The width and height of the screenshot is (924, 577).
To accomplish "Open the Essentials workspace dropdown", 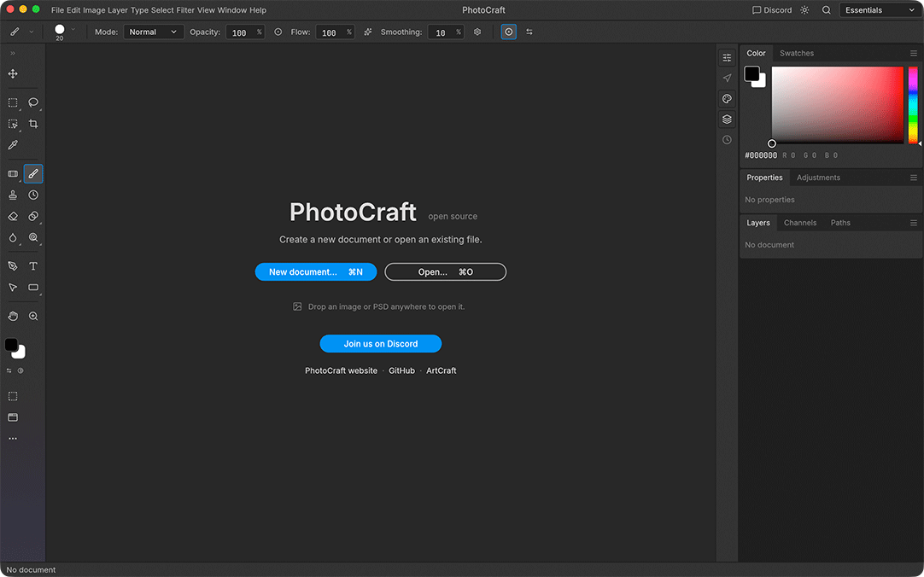I will 880,10.
